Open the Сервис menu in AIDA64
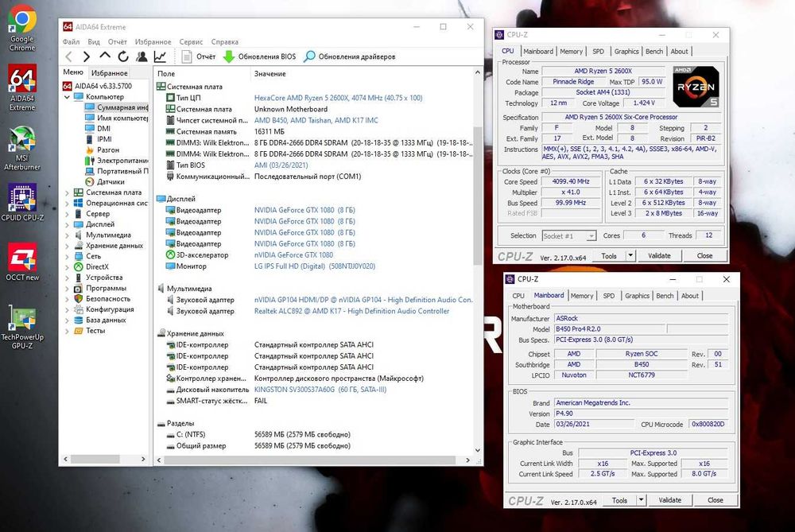Screen dimensions: 795x532 click(x=191, y=41)
